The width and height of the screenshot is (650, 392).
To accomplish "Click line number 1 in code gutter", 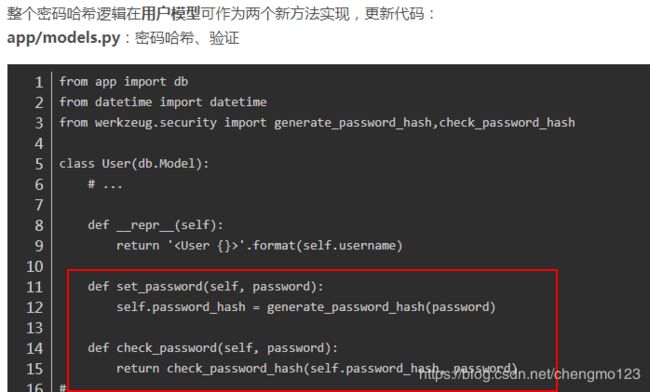I will (x=39, y=82).
